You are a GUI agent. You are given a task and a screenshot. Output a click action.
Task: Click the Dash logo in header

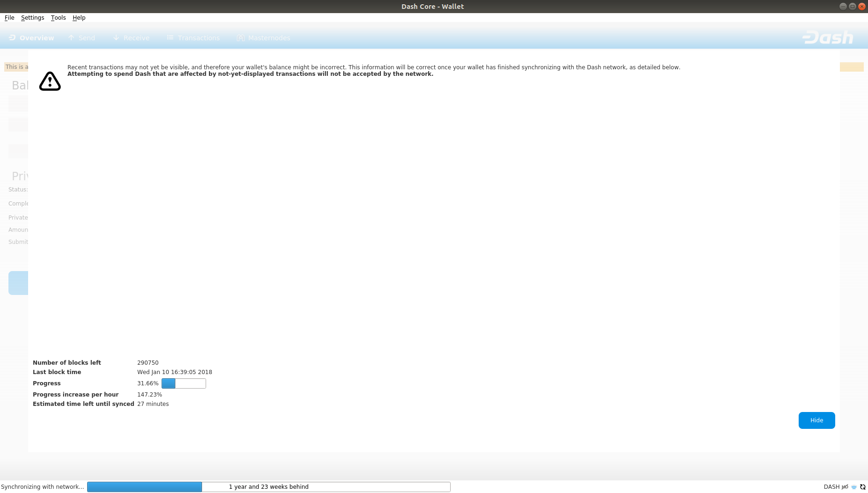point(828,37)
